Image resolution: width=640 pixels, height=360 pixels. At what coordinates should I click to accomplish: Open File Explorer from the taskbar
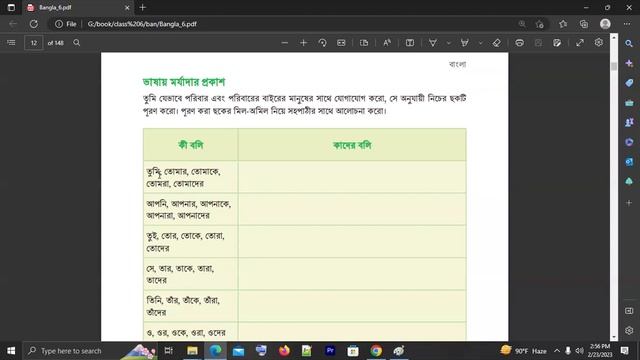click(192, 351)
